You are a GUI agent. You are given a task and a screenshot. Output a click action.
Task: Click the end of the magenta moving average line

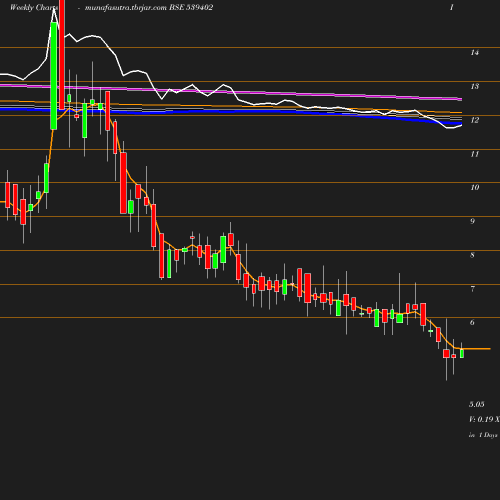461,99
